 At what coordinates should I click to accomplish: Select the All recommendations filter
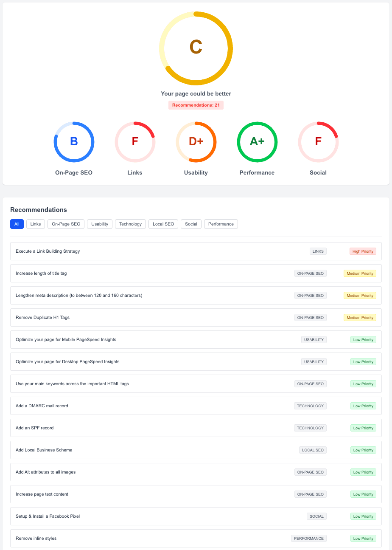click(17, 224)
